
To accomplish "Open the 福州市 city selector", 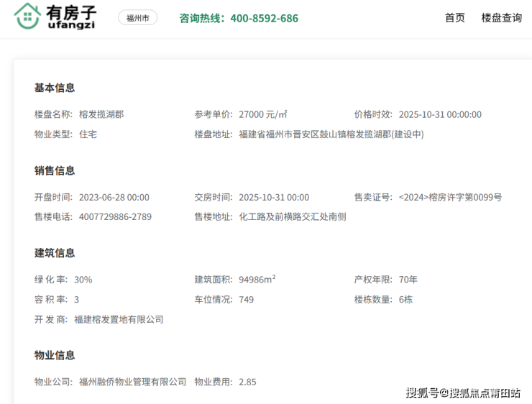I will [137, 18].
